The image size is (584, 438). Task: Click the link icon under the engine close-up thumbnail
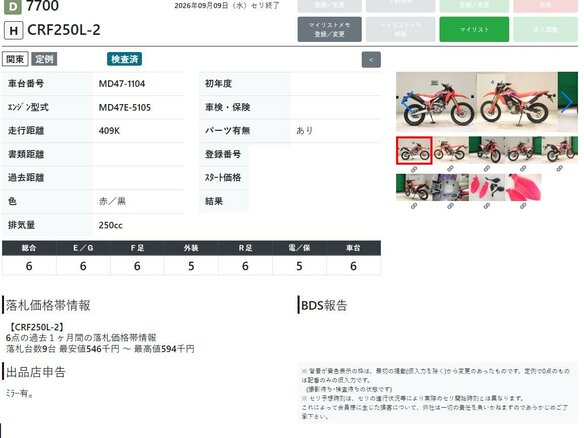coord(450,206)
